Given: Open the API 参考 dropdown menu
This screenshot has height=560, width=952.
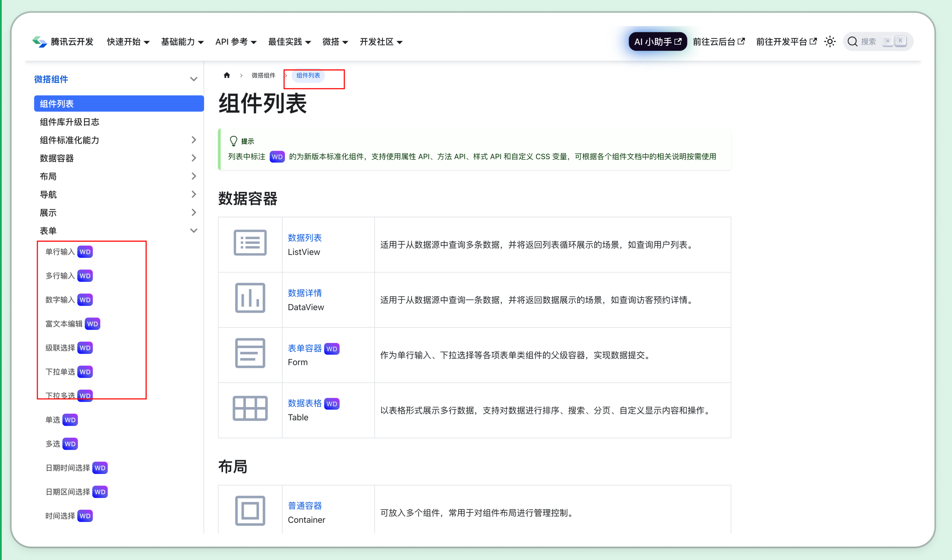Looking at the screenshot, I should (236, 42).
